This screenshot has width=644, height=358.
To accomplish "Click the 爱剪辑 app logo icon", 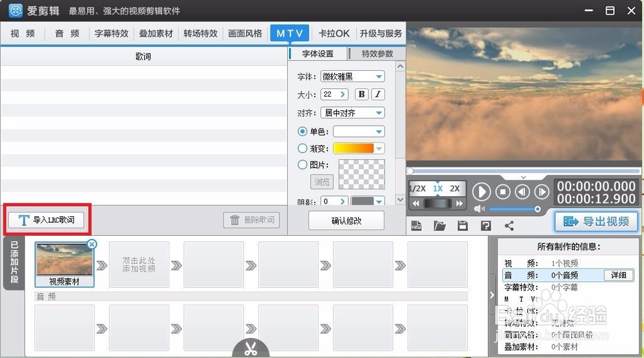I will [15, 10].
